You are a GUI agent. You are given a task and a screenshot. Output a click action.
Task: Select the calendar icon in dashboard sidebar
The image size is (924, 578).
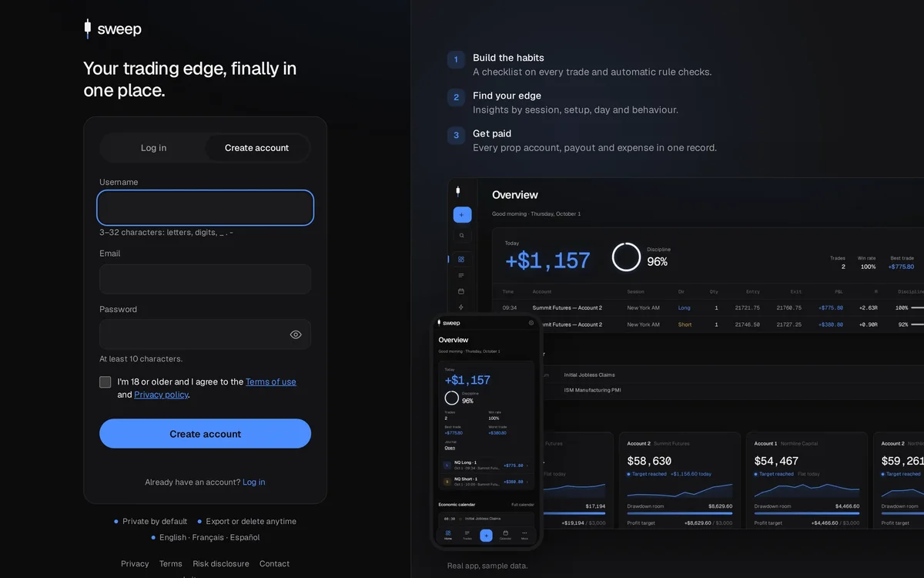pos(461,291)
